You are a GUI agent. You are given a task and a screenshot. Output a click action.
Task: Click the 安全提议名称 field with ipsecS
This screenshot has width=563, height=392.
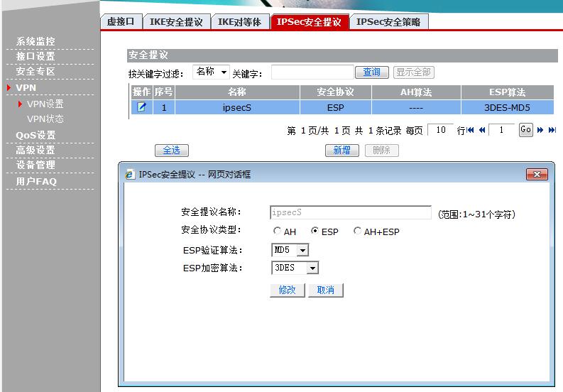(x=351, y=212)
